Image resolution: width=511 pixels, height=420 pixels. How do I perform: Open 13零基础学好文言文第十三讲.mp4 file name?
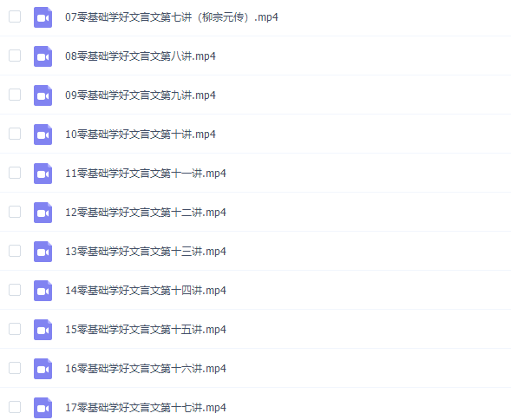[146, 252]
